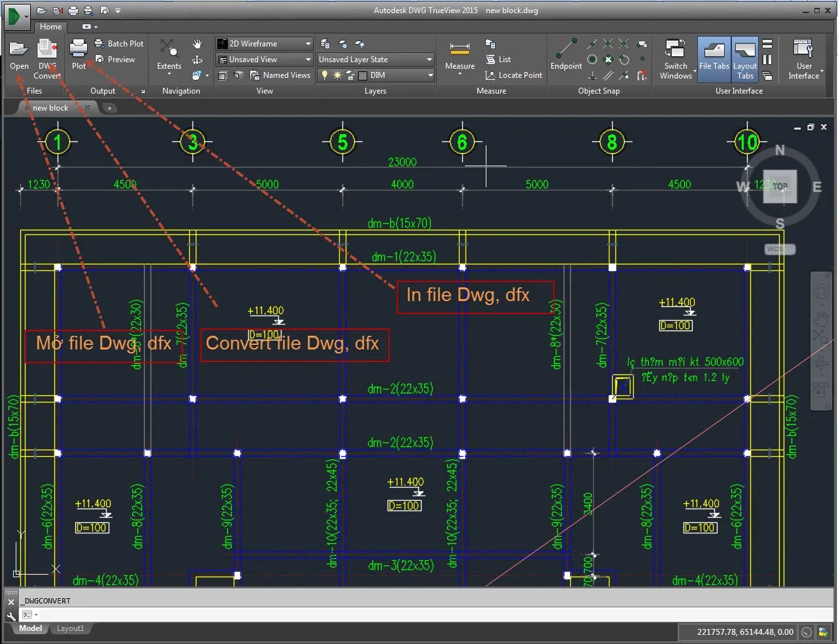Choose Batch Plot in Output panel
The width and height of the screenshot is (838, 644).
tap(118, 43)
